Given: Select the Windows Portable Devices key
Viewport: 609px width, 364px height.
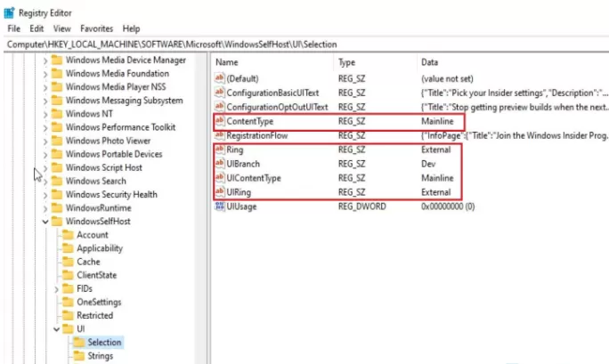Looking at the screenshot, I should [114, 154].
